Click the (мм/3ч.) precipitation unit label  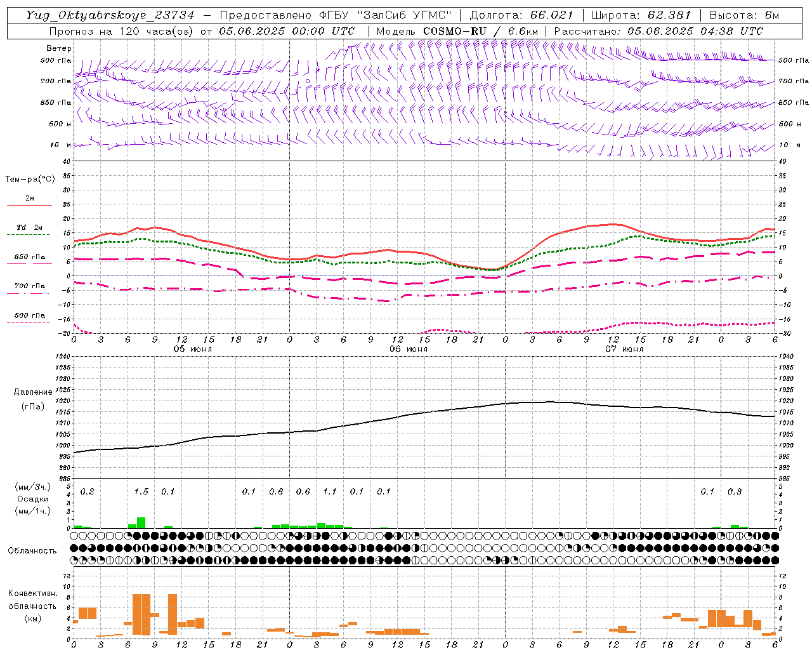click(x=33, y=487)
